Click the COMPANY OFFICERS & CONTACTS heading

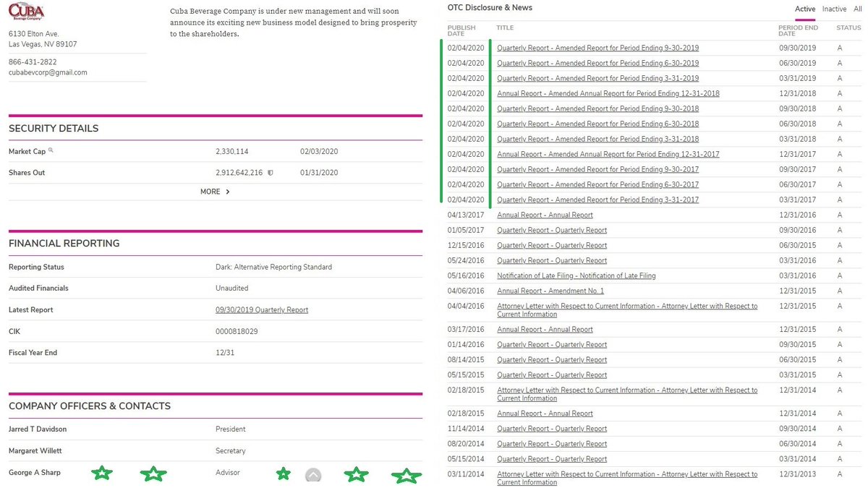[90, 406]
